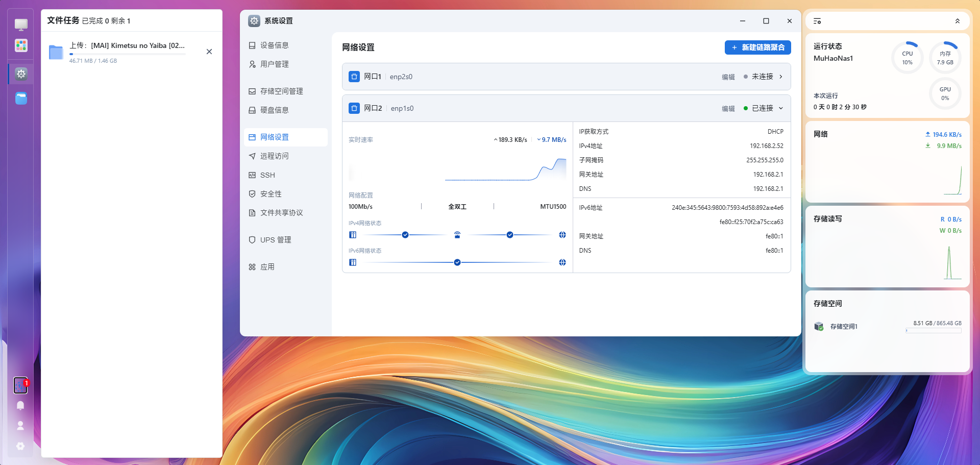Select 网络设置 in sidebar
Viewport: 980px width, 465px height.
click(286, 137)
